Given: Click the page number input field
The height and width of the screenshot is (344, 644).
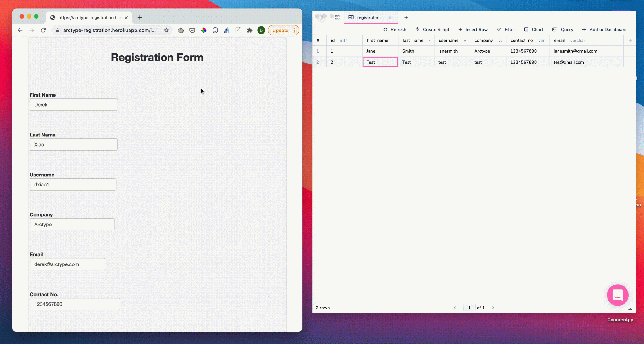Looking at the screenshot, I should click(469, 308).
